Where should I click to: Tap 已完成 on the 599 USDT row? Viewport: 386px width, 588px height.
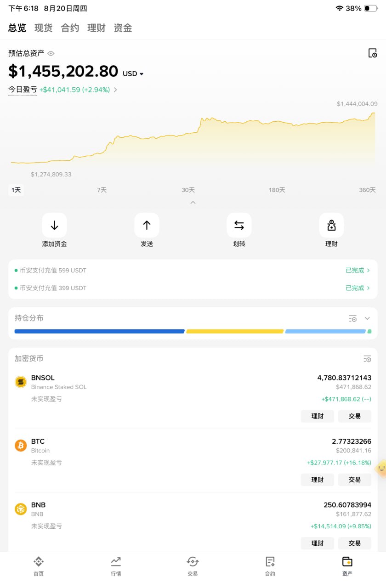358,270
